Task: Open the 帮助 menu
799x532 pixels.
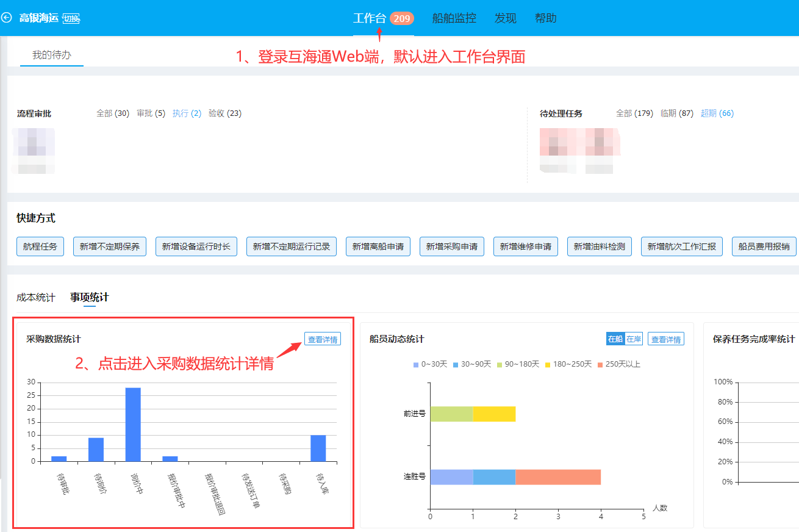Action: click(546, 18)
